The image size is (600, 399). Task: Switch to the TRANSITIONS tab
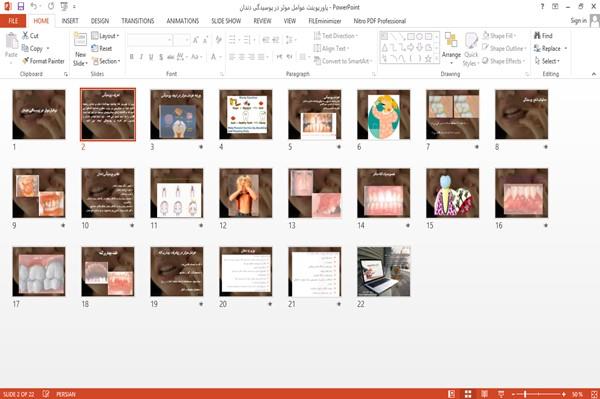(x=138, y=21)
